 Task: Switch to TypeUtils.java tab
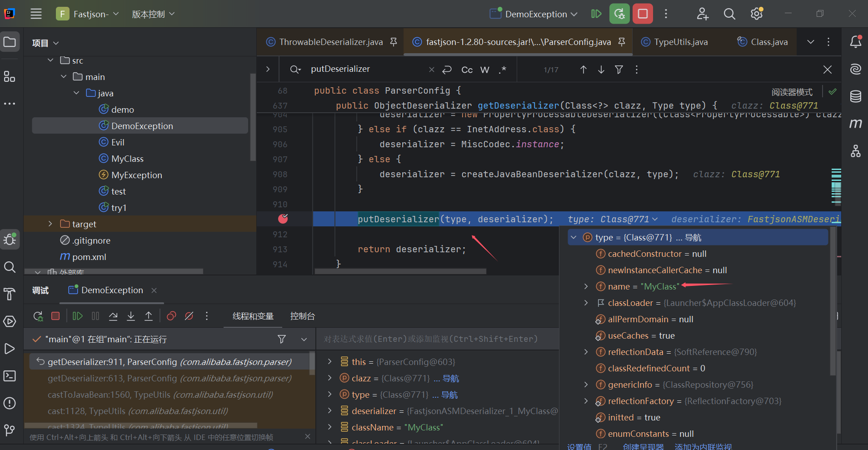tap(681, 42)
